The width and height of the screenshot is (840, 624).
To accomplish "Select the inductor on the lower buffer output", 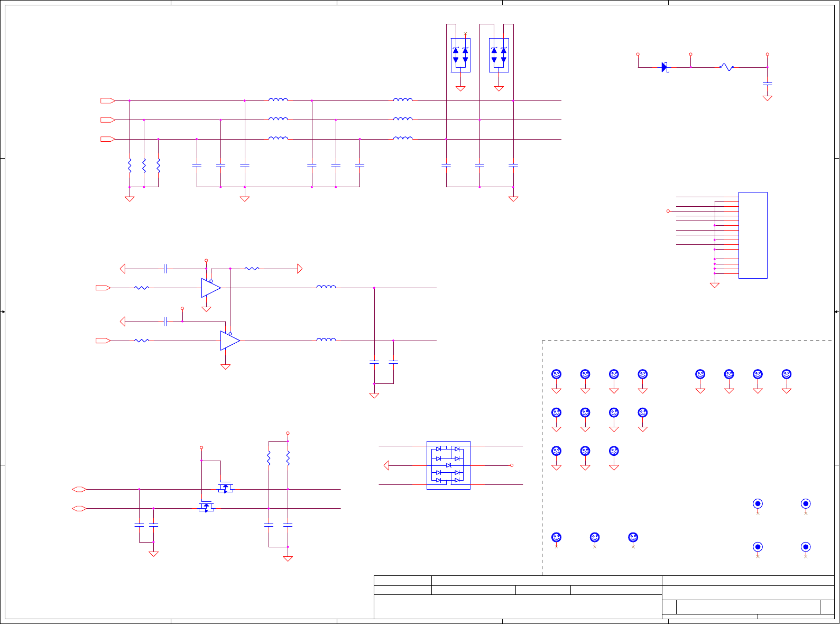I will 326,339.
